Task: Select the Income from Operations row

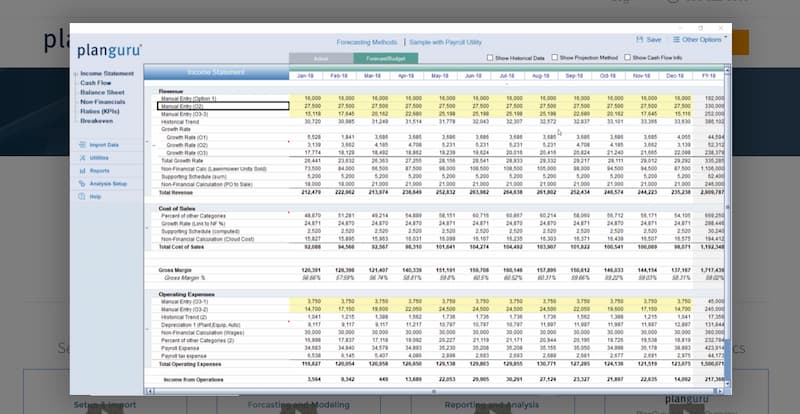Action: pyautogui.click(x=193, y=380)
